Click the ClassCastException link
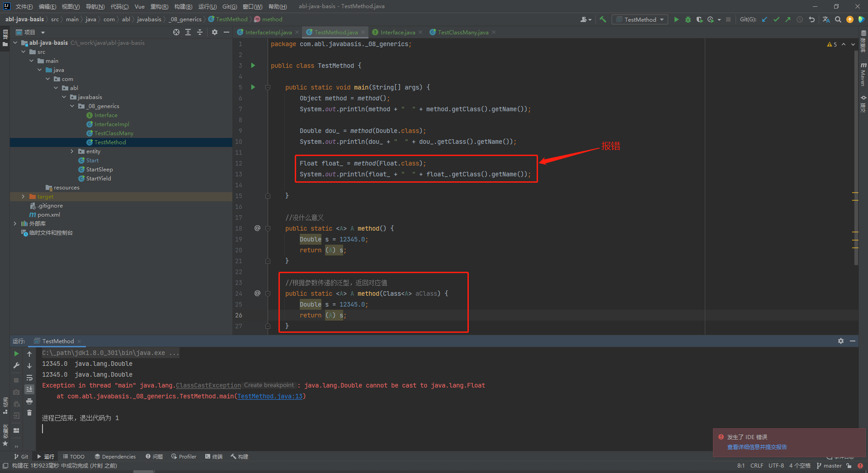This screenshot has height=473, width=868. click(x=208, y=385)
